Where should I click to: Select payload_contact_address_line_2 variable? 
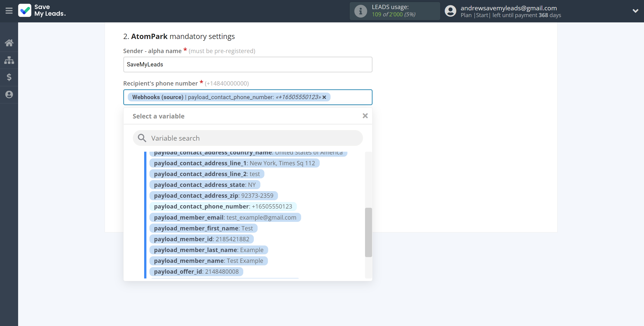pos(207,174)
